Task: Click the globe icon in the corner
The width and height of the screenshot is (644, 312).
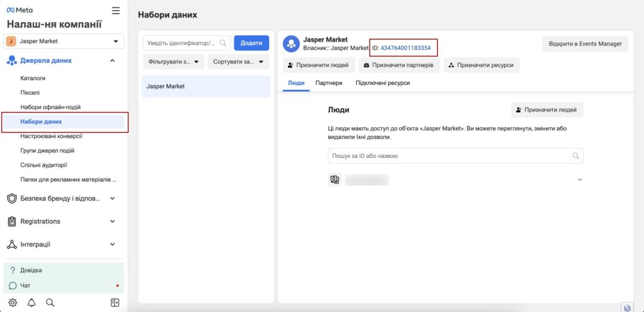Action: 627,308
